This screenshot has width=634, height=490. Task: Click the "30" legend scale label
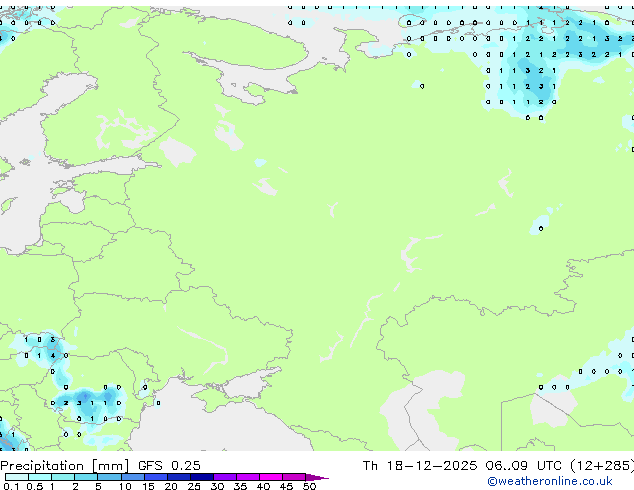[x=217, y=486]
